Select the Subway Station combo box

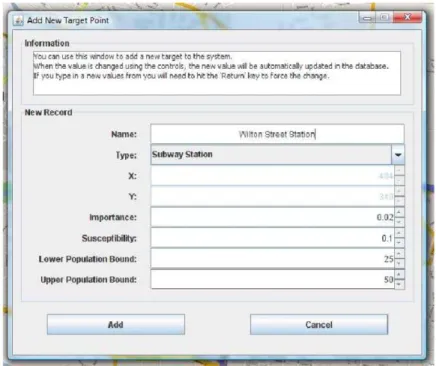point(277,155)
